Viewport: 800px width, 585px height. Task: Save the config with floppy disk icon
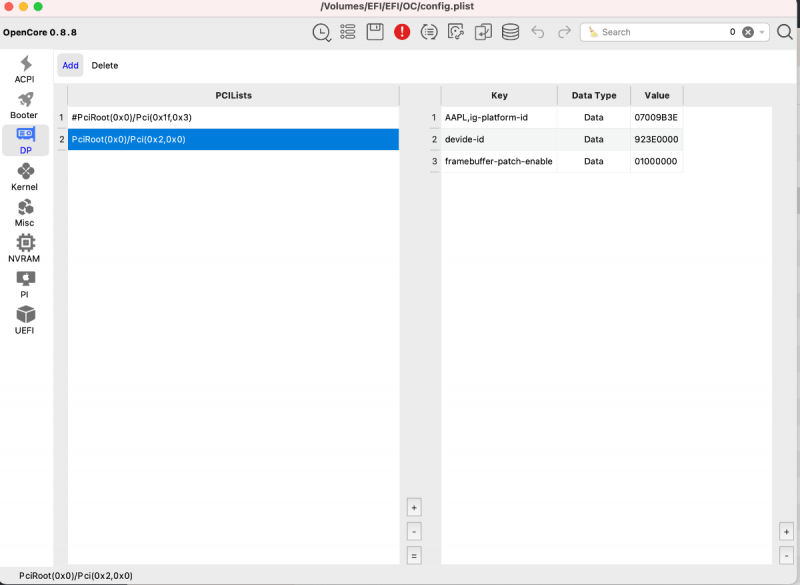pyautogui.click(x=375, y=32)
